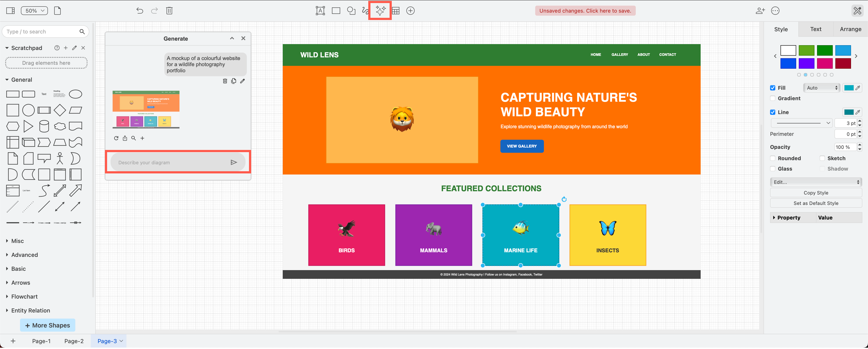Click the Undo arrow icon
Image resolution: width=868 pixels, height=349 pixels.
tap(139, 10)
